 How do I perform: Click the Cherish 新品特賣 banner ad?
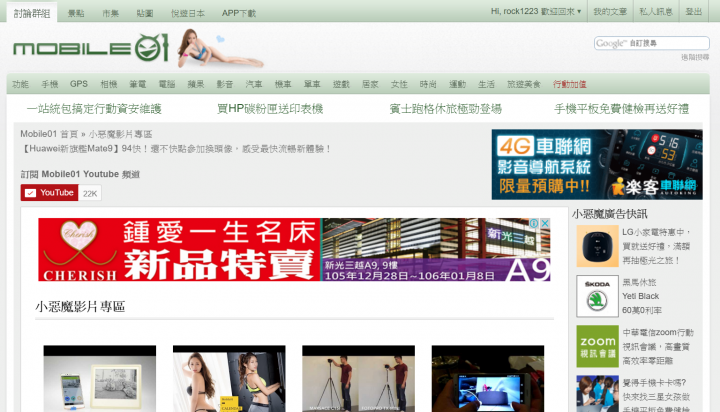click(294, 249)
